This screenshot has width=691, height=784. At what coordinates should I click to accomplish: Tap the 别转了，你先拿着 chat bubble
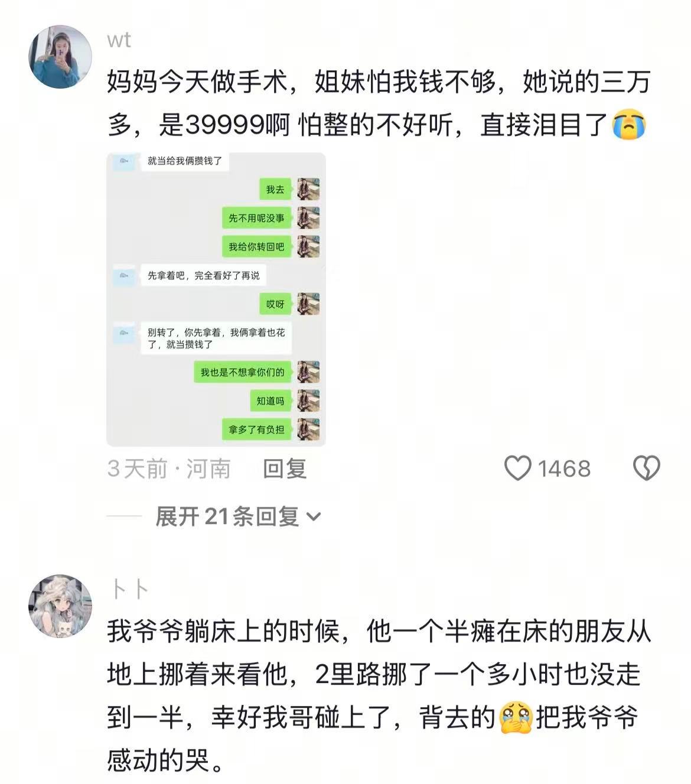(216, 338)
